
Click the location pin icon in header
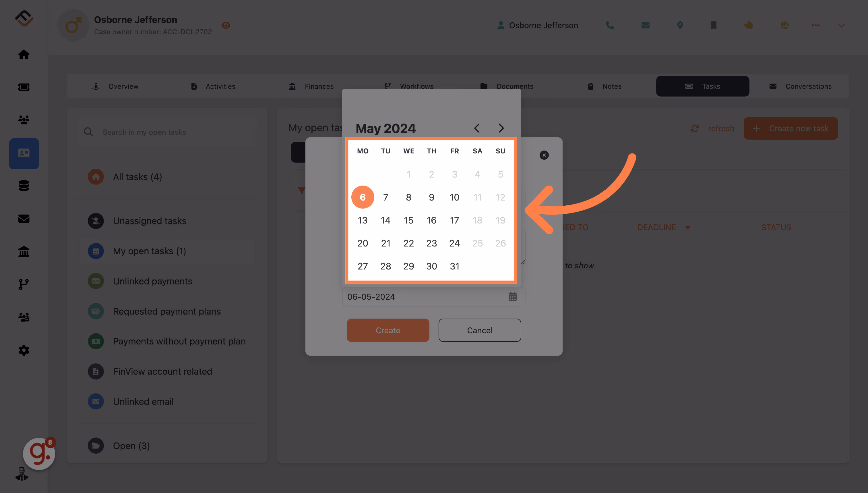coord(680,25)
